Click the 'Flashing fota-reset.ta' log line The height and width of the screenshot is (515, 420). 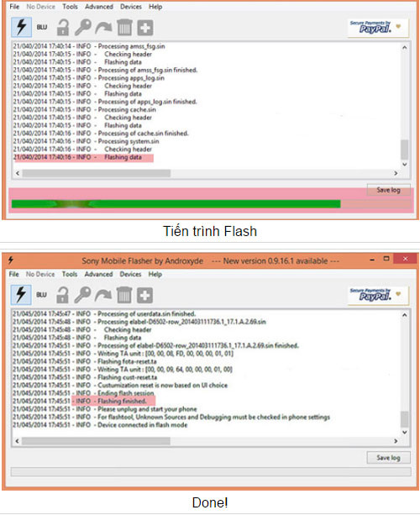tap(85, 361)
